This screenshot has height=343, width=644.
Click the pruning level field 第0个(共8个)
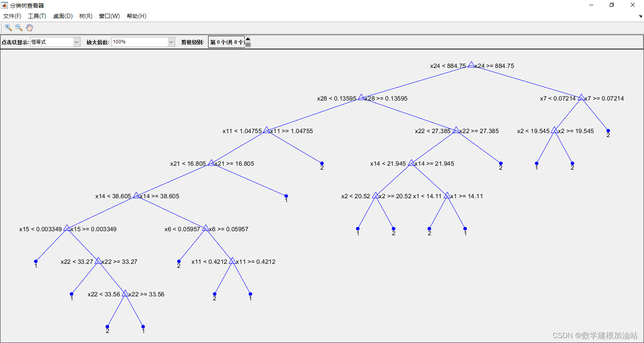coord(227,42)
